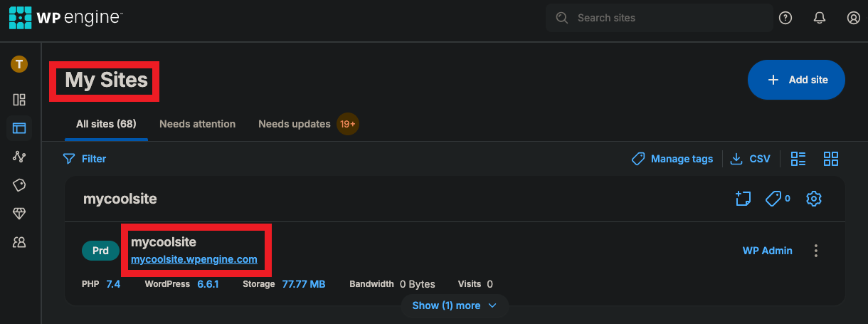Click the search magnifier icon

[x=562, y=18]
